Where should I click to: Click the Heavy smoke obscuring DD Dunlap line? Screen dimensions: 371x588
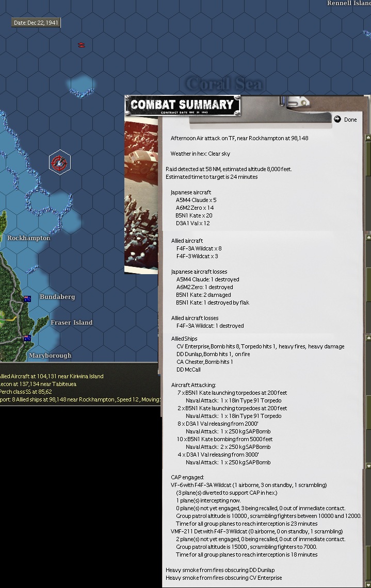point(220,570)
